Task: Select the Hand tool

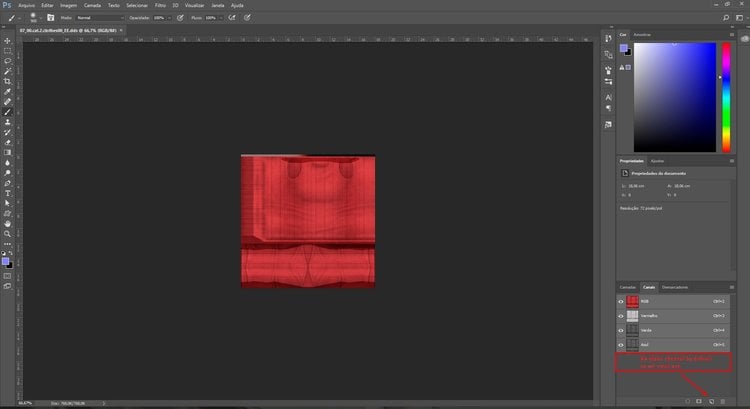Action: click(x=7, y=223)
